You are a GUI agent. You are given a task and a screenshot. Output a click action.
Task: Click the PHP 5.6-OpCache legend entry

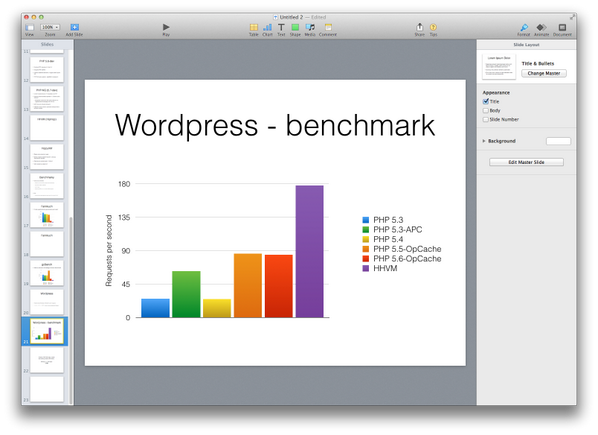coord(402,259)
